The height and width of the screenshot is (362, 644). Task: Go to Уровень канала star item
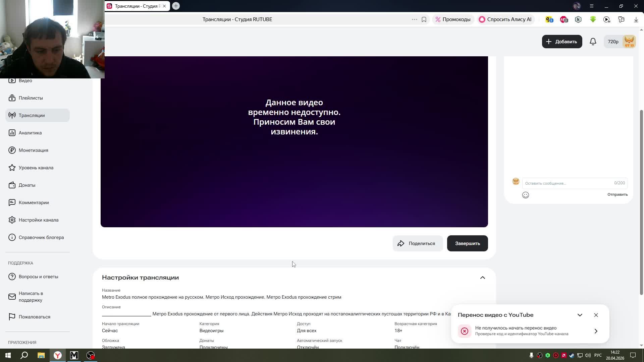[36, 168]
